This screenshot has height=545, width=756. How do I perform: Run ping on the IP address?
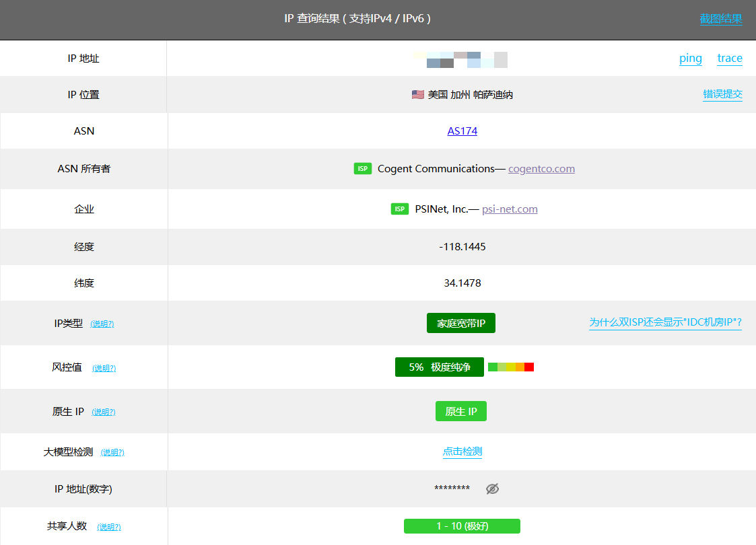[690, 59]
